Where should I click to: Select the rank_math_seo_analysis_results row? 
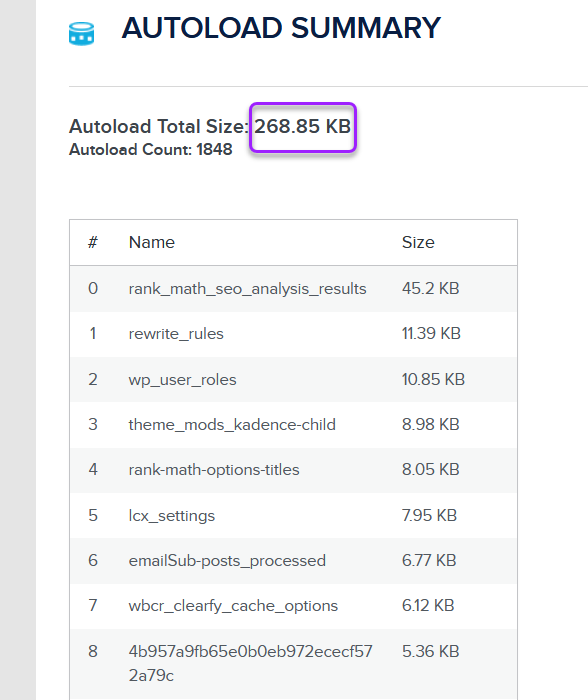[293, 289]
